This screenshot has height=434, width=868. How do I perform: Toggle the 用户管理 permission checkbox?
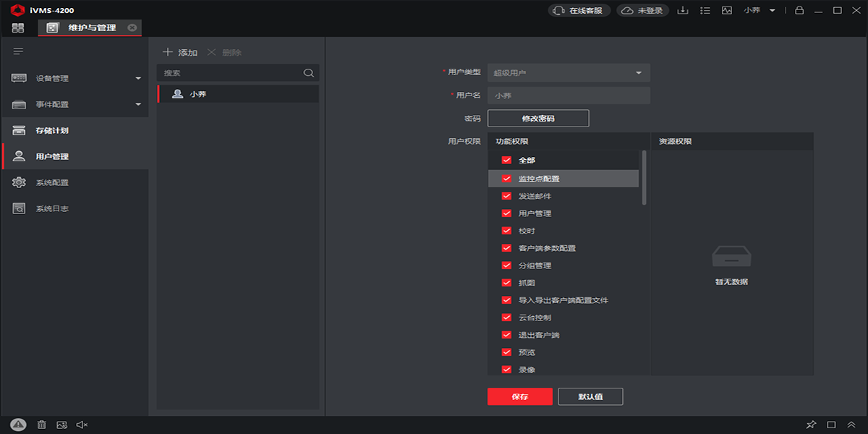(506, 213)
